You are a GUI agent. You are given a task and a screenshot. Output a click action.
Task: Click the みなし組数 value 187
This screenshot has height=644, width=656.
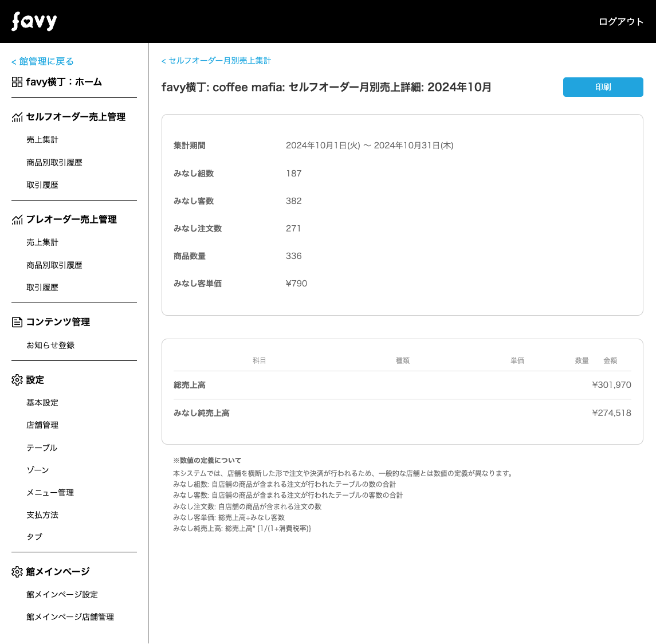click(x=294, y=173)
